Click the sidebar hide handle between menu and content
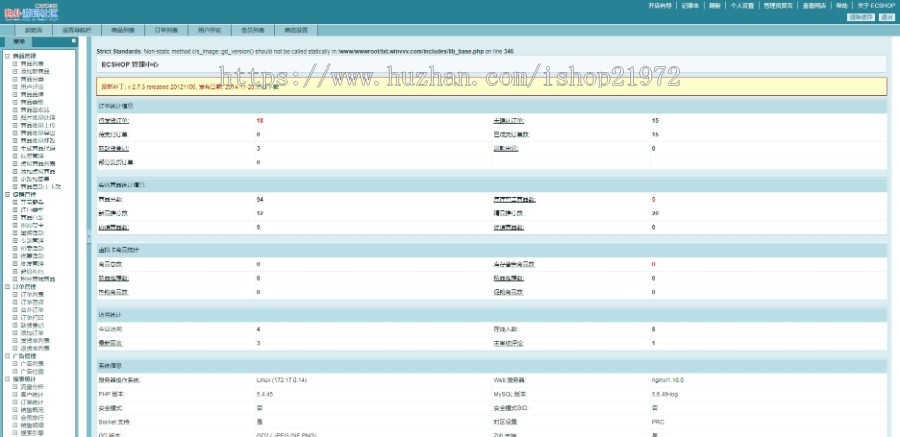Image resolution: width=900 pixels, height=437 pixels. [x=88, y=235]
